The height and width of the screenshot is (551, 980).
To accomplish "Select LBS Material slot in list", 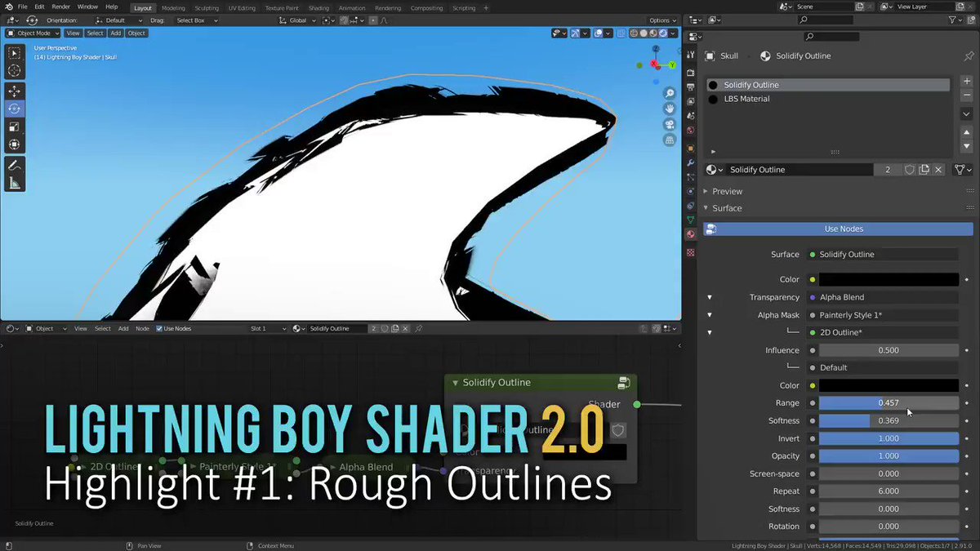I will (827, 99).
